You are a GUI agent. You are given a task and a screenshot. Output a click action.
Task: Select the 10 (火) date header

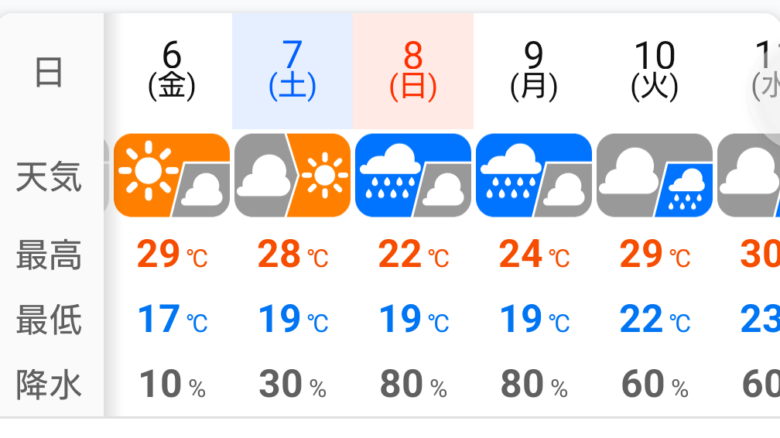coord(655,71)
